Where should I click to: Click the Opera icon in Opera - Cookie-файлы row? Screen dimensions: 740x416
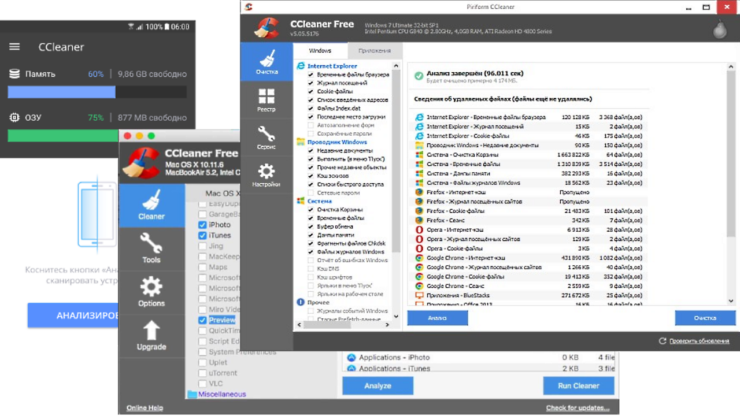coord(419,248)
